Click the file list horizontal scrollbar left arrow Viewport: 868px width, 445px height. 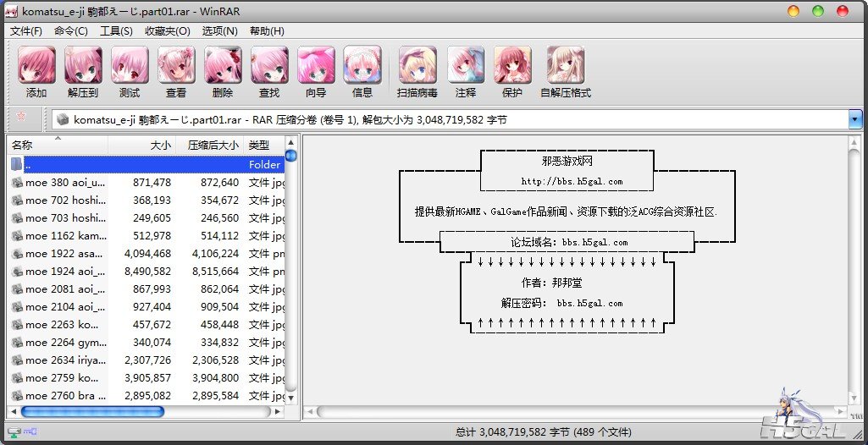pos(14,412)
